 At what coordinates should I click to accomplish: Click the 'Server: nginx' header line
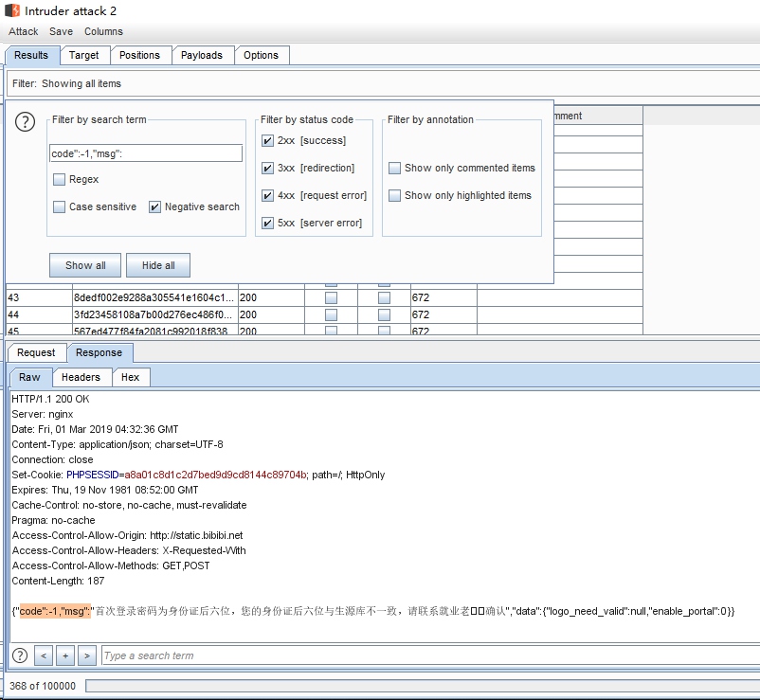click(43, 414)
